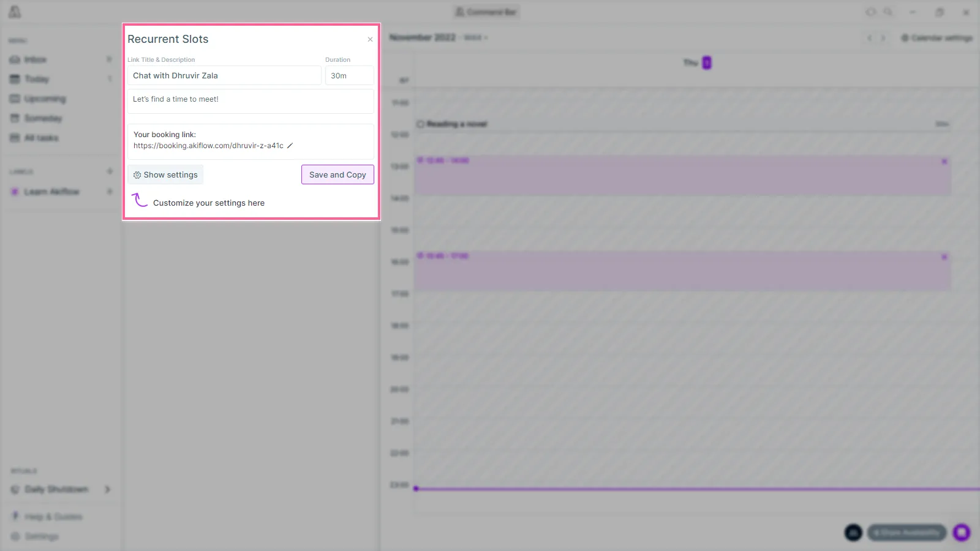Click the Save and Copy button
The width and height of the screenshot is (980, 551).
pos(337,174)
